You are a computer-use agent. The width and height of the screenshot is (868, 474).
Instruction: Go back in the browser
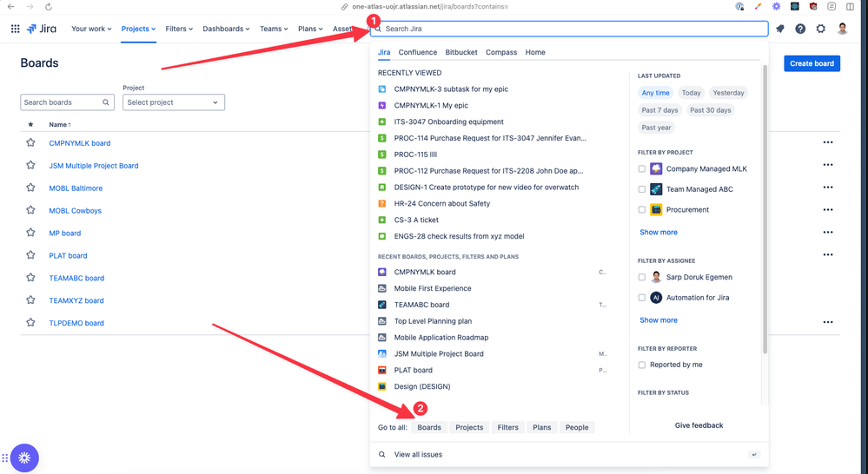tap(11, 7)
